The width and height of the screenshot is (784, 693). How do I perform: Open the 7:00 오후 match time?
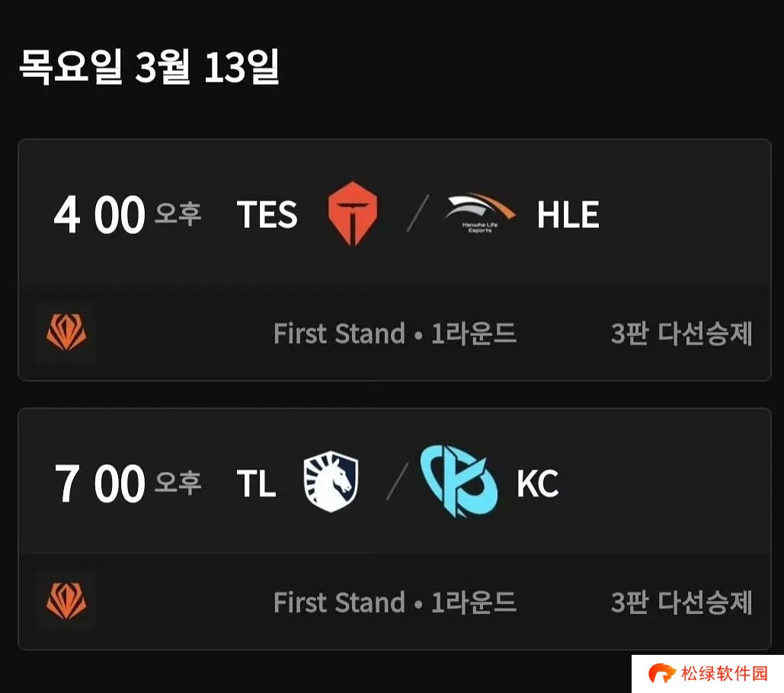(127, 484)
